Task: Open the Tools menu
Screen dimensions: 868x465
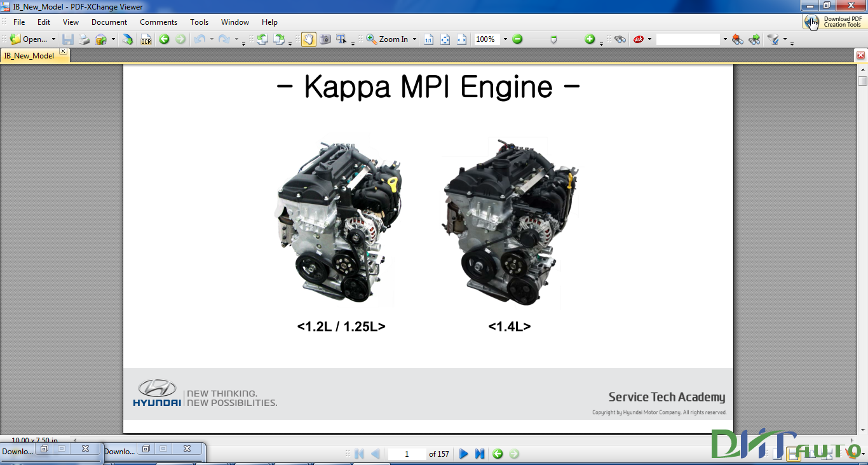Action: coord(199,22)
